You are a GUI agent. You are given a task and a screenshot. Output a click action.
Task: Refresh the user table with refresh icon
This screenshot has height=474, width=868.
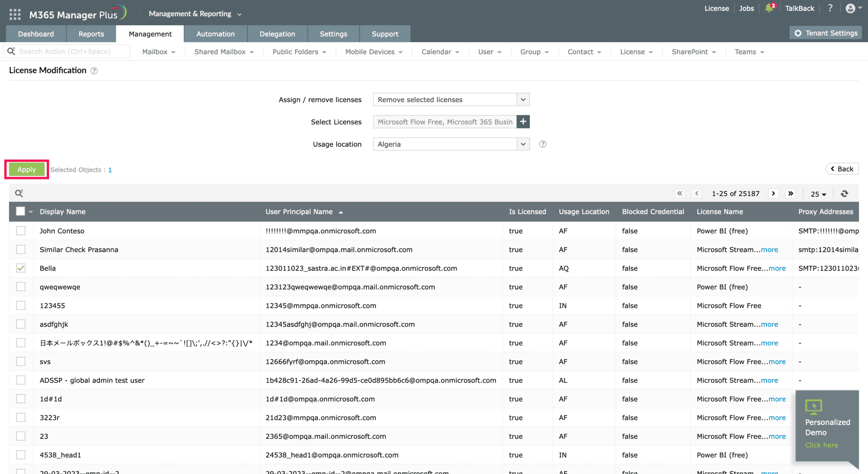tap(844, 194)
